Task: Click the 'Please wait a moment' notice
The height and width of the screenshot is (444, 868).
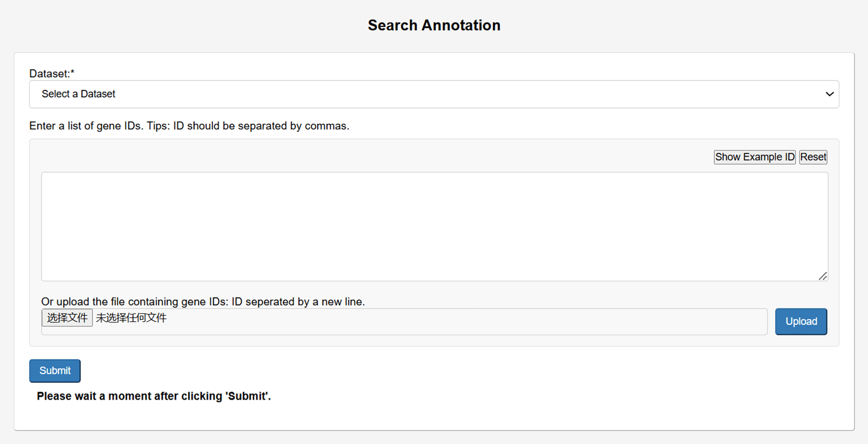Action: click(153, 396)
